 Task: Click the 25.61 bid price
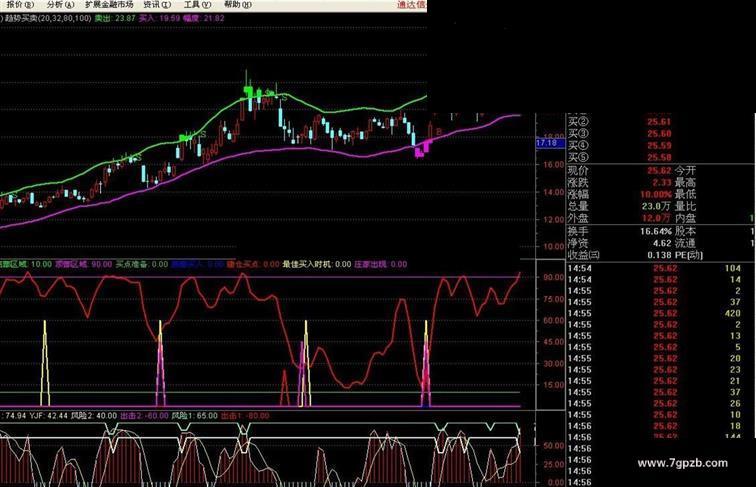(x=659, y=122)
